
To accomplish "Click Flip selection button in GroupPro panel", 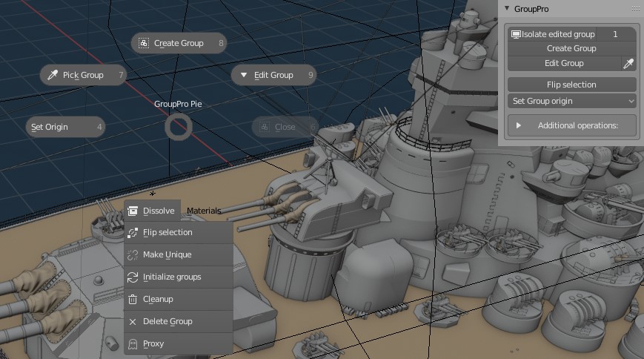I will coord(571,85).
